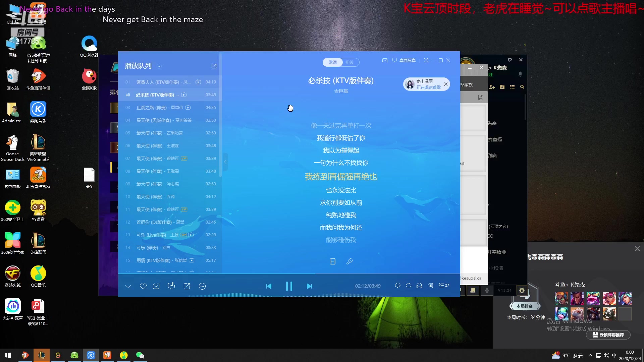The height and width of the screenshot is (362, 644).
Task: Switch to the 歌词 tab
Action: (332, 62)
